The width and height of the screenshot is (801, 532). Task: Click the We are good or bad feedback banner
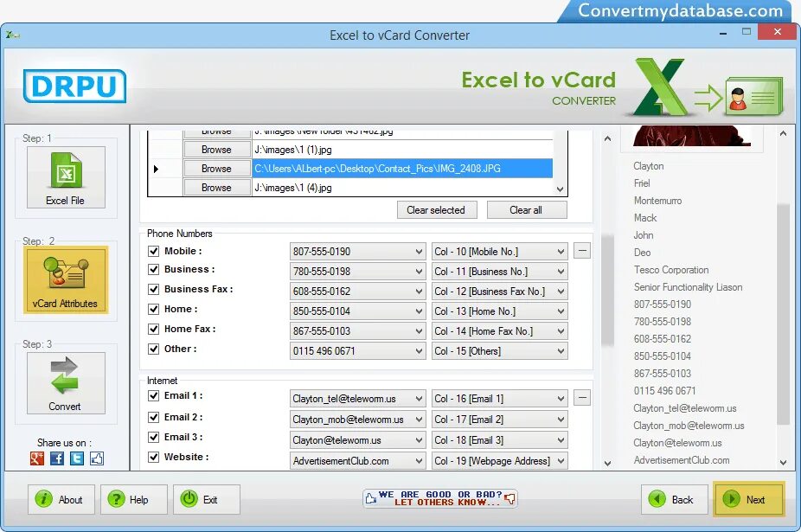[440, 498]
